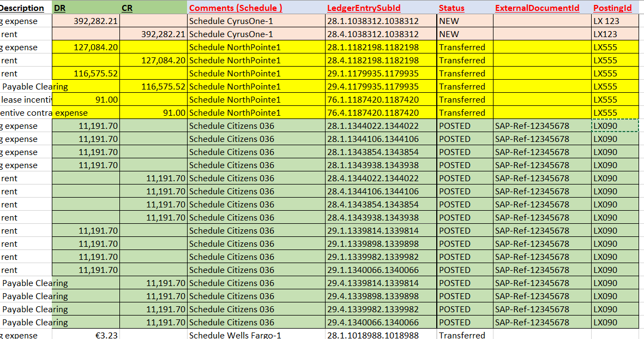The image size is (644, 339).
Task: Select the DR column header cell
Action: click(x=86, y=8)
